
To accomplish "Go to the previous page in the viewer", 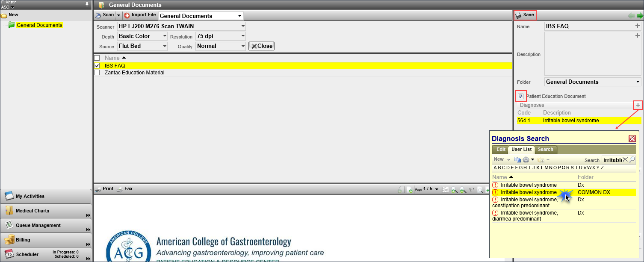I will (401, 190).
